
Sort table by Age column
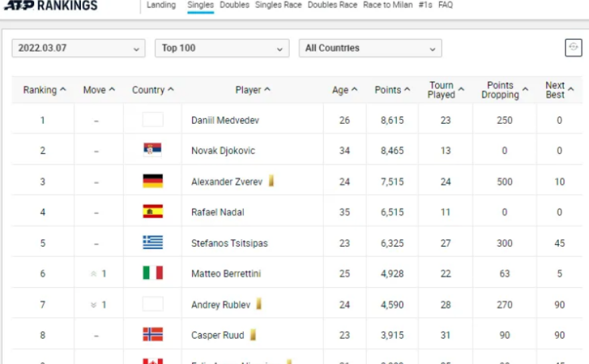click(345, 90)
